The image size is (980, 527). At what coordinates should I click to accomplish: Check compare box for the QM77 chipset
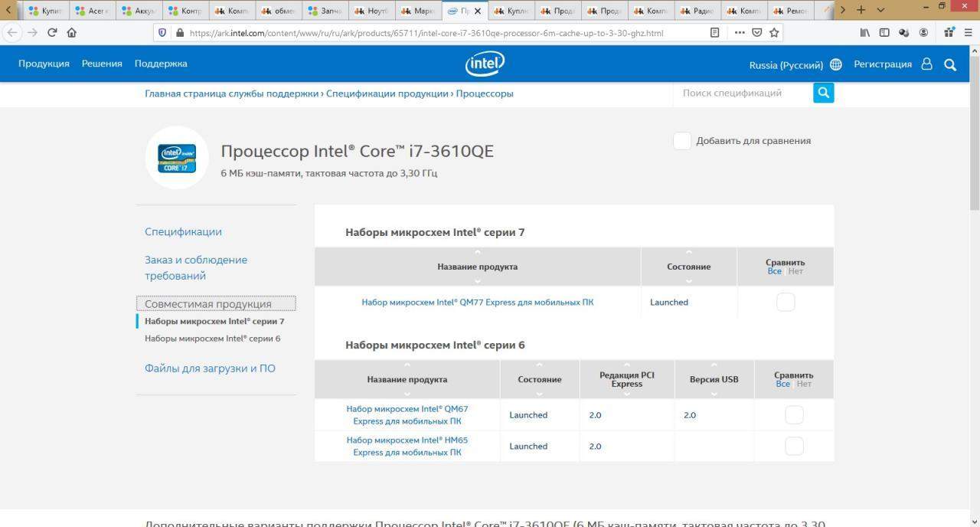pos(786,302)
